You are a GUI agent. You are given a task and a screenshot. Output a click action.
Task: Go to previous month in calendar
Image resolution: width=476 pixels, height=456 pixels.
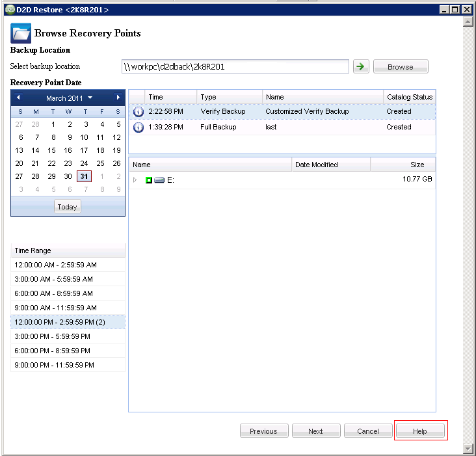point(18,98)
